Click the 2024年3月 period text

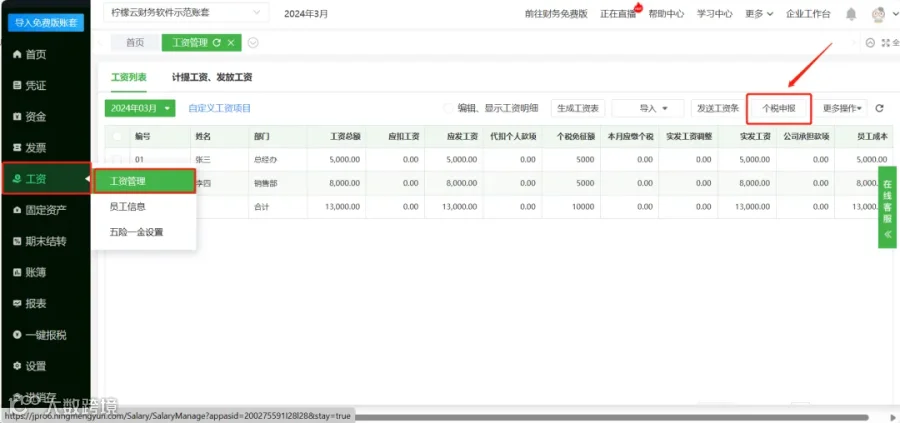(306, 14)
